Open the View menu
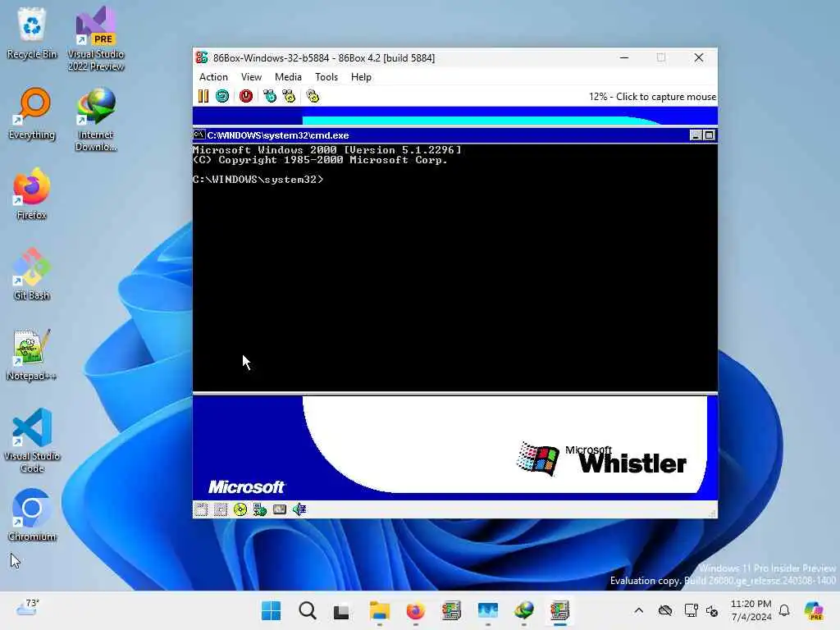Viewport: 840px width, 630px height. [x=251, y=77]
